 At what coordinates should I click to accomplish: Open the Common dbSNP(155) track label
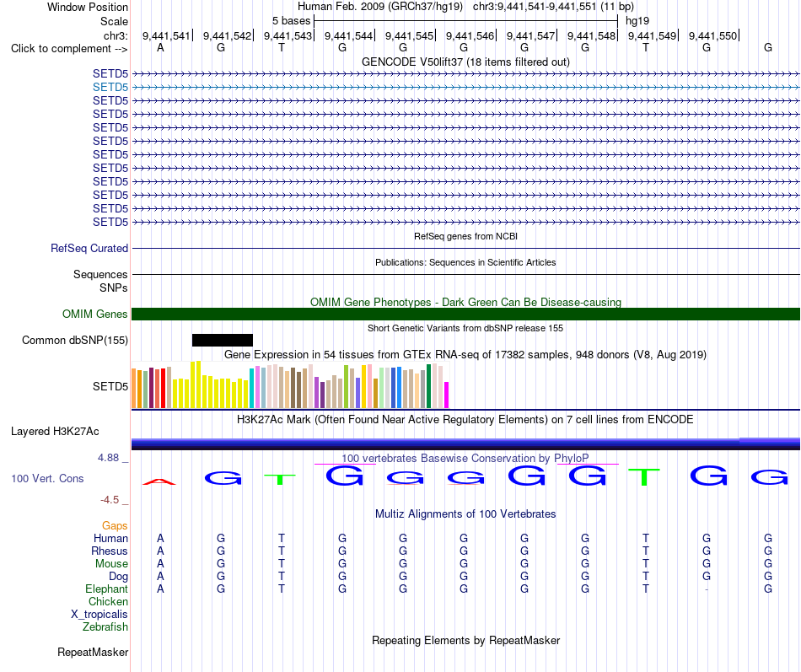(x=75, y=341)
